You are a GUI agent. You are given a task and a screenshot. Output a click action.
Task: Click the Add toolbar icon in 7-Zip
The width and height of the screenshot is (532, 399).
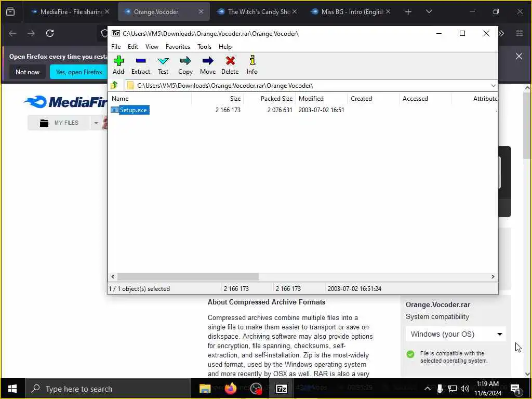(x=118, y=65)
